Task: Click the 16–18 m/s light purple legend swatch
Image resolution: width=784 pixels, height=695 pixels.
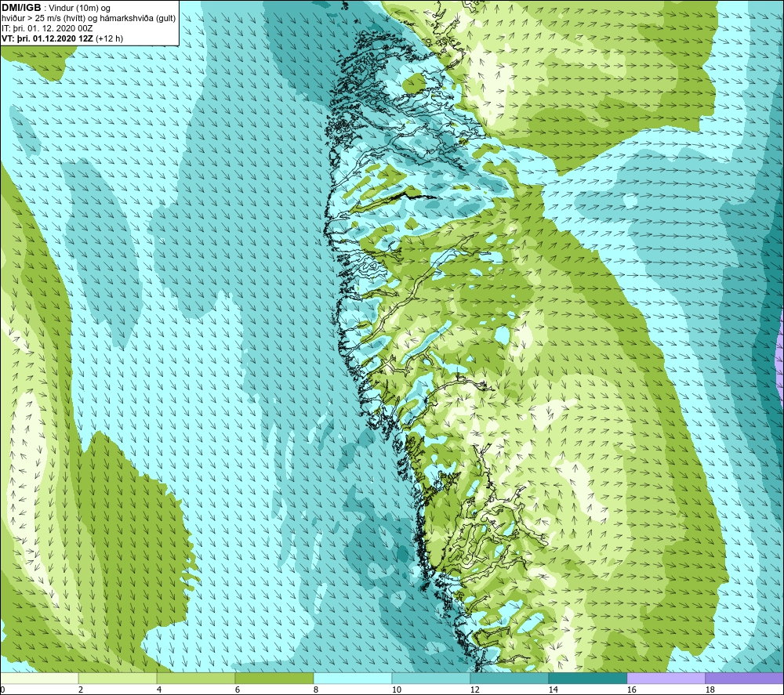Action: (666, 678)
